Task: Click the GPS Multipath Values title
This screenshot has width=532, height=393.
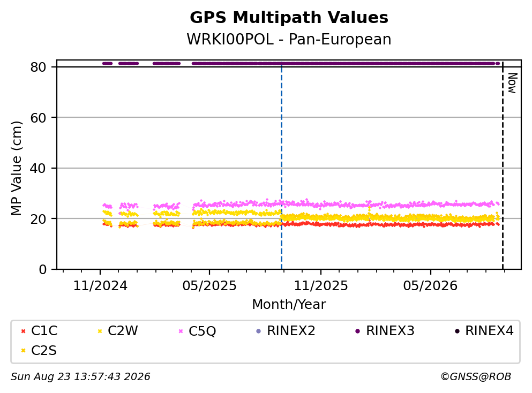Action: click(x=289, y=17)
